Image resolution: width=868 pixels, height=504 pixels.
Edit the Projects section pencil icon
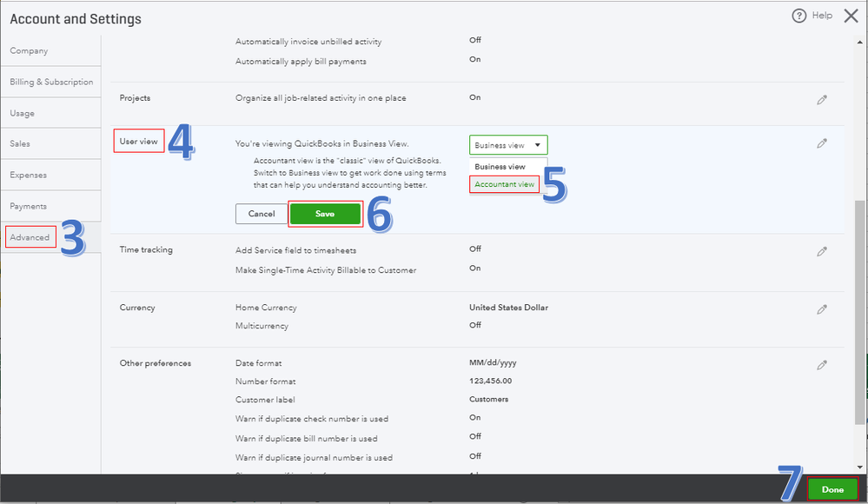point(822,100)
